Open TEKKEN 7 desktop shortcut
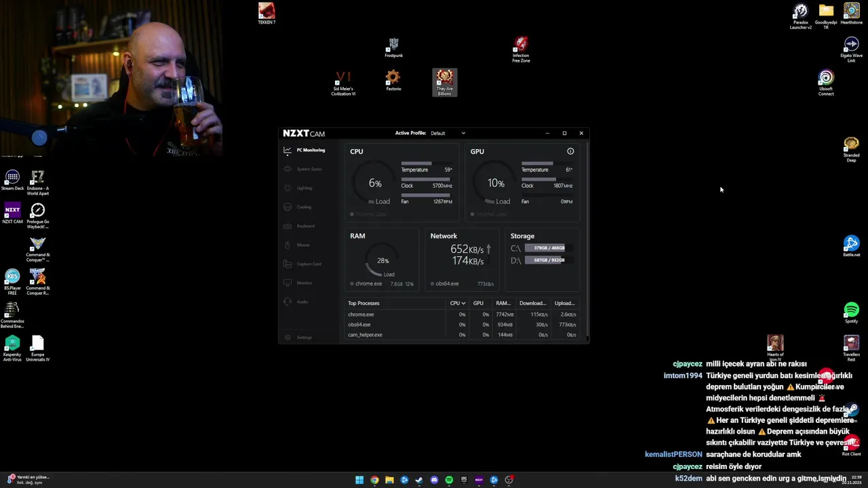The image size is (868, 488). click(267, 14)
